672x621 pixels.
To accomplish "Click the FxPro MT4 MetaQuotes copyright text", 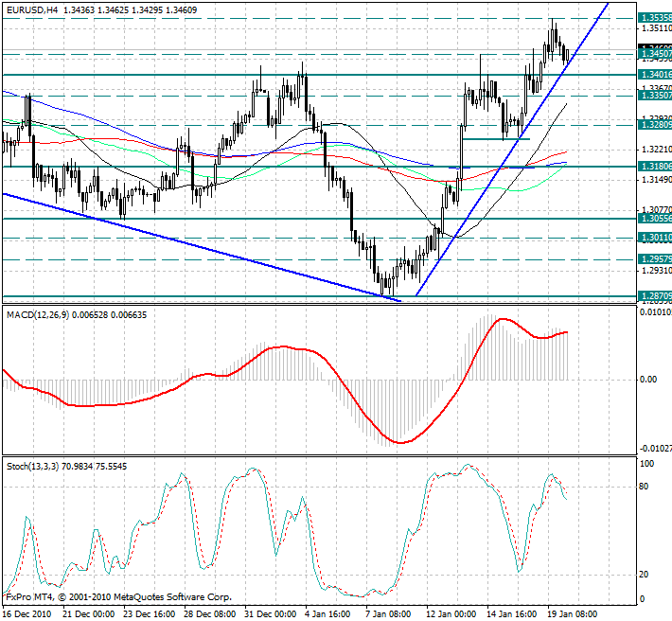I will (117, 597).
